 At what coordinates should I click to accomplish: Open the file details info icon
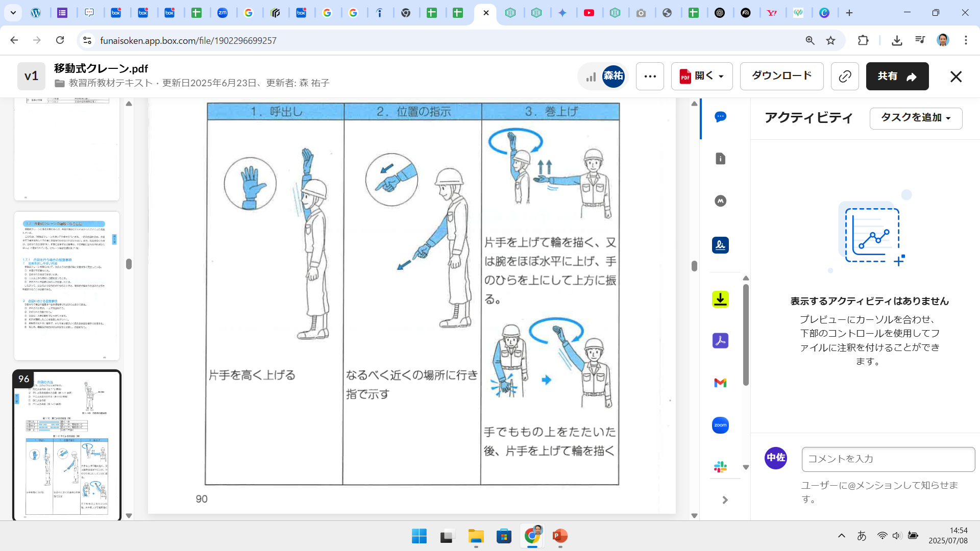[720, 159]
